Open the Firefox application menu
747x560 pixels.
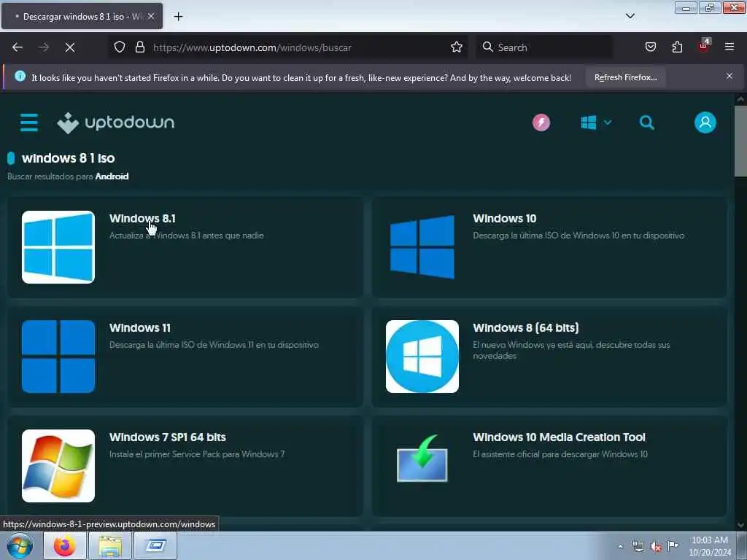pos(729,47)
